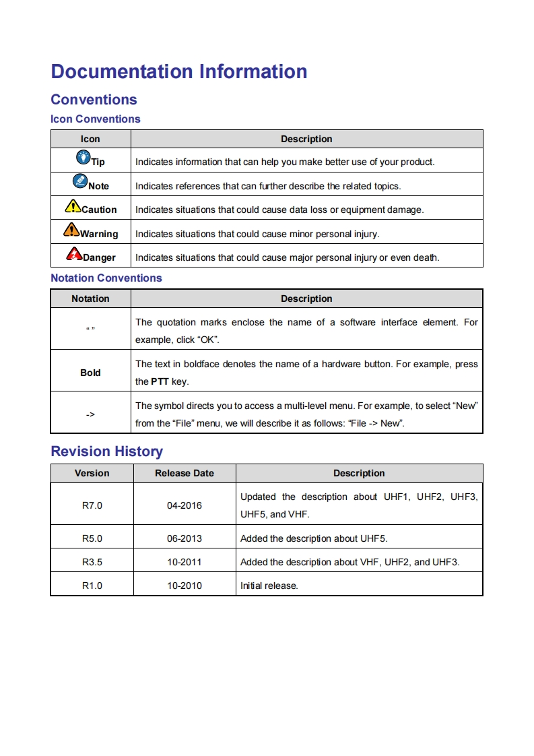
Task: Click the Note pencil icon
Action: tap(80, 181)
